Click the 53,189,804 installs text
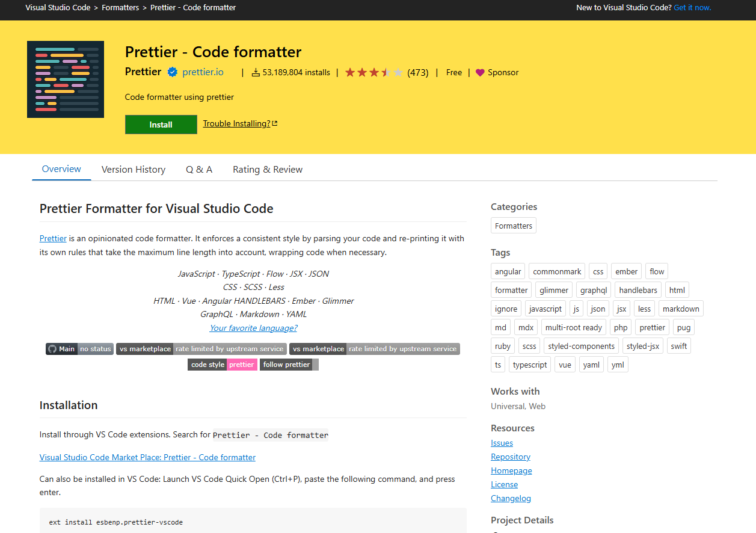The image size is (756, 533). click(297, 73)
